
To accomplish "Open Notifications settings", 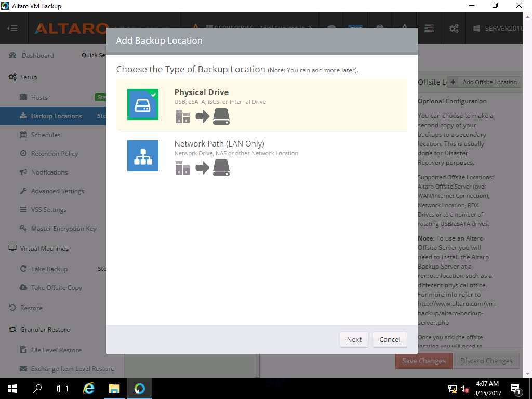I will 49,172.
